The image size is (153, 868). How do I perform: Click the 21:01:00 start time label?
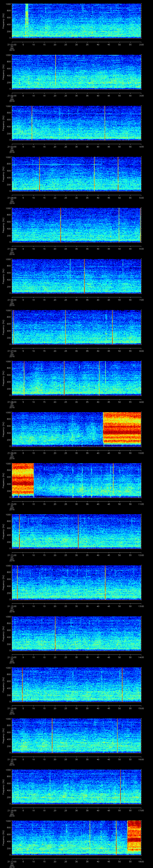[x=12, y=44]
